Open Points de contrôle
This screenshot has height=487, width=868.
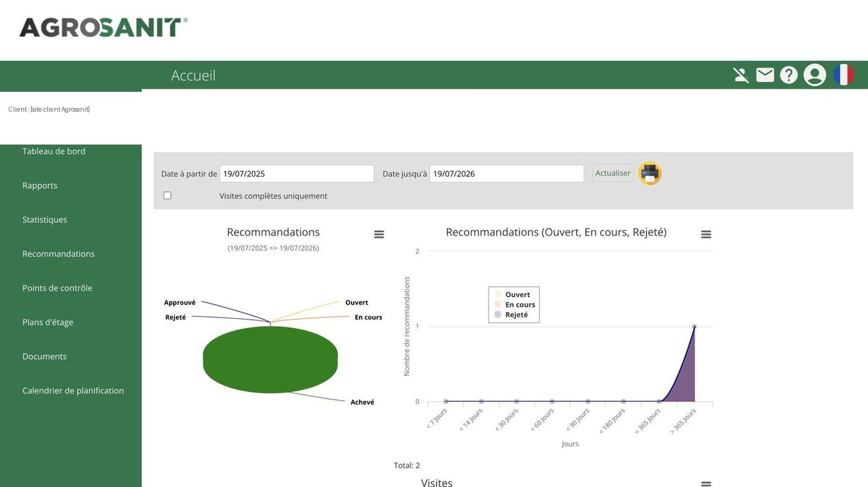[x=57, y=288]
